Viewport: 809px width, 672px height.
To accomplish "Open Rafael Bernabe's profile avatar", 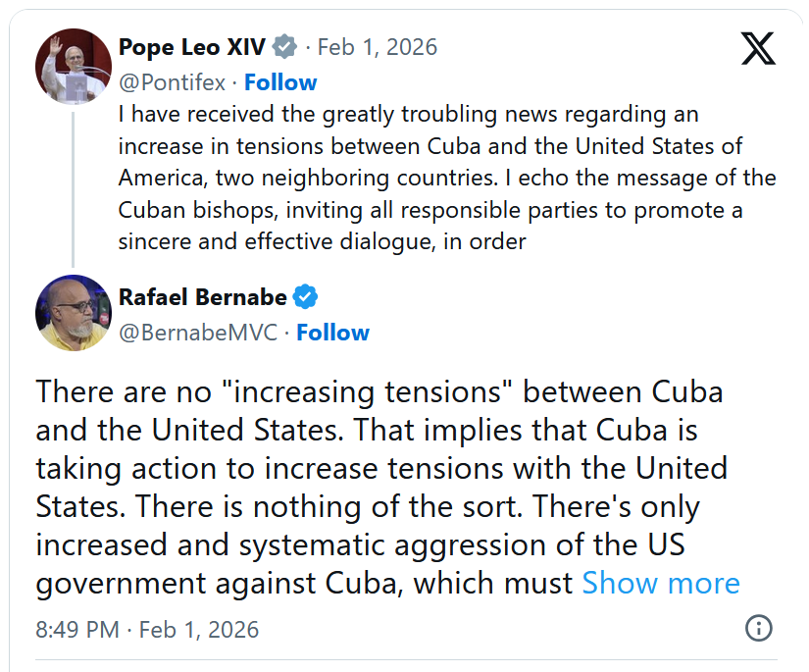I will click(x=74, y=312).
